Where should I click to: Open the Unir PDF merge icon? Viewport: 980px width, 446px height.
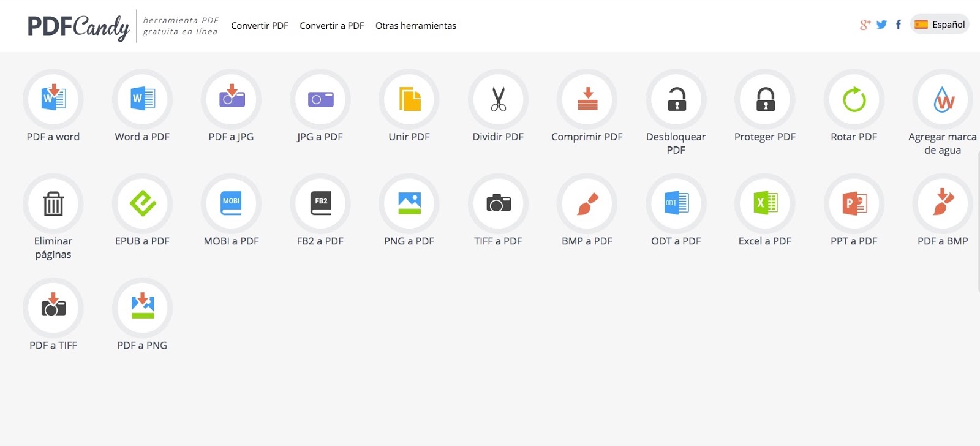coord(409,99)
